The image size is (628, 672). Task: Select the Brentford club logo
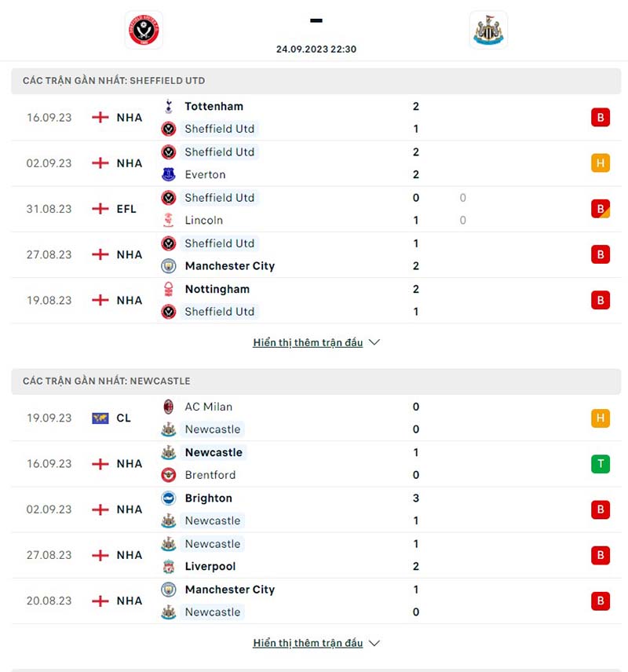[x=169, y=475]
